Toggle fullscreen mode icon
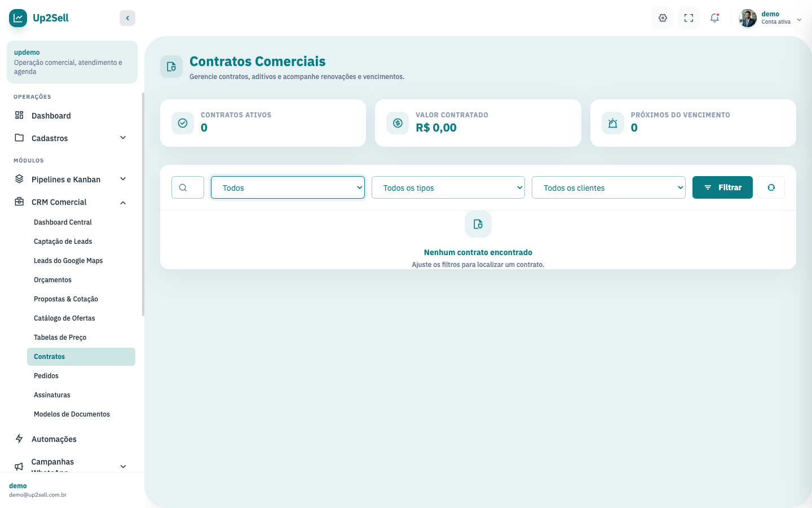This screenshot has height=508, width=812. 689,18
